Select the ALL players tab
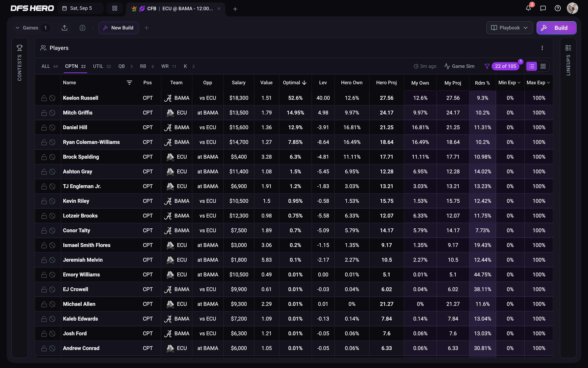The width and height of the screenshot is (588, 368). tap(50, 66)
